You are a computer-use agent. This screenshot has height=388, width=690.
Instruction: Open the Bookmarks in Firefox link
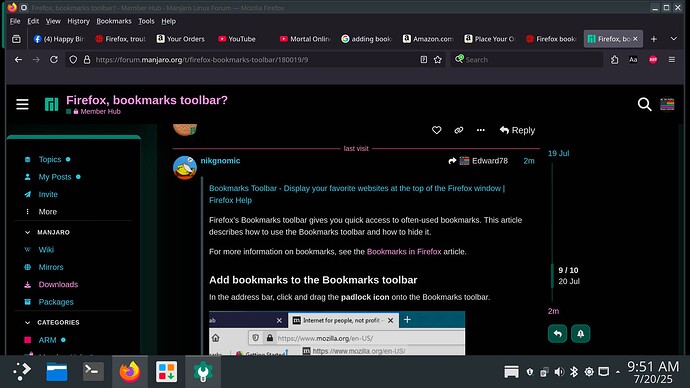[404, 252]
